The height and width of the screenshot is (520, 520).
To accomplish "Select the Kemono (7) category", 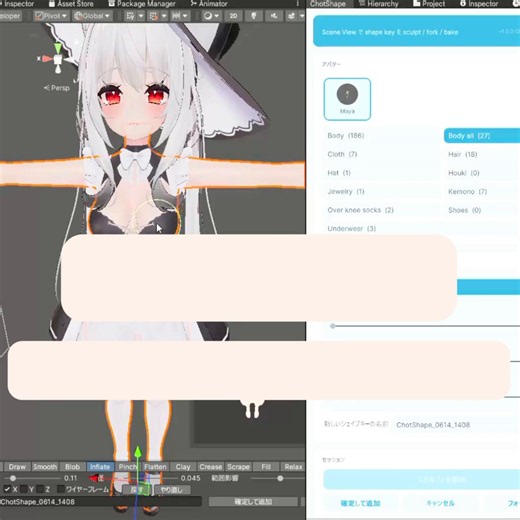I will coord(482,191).
